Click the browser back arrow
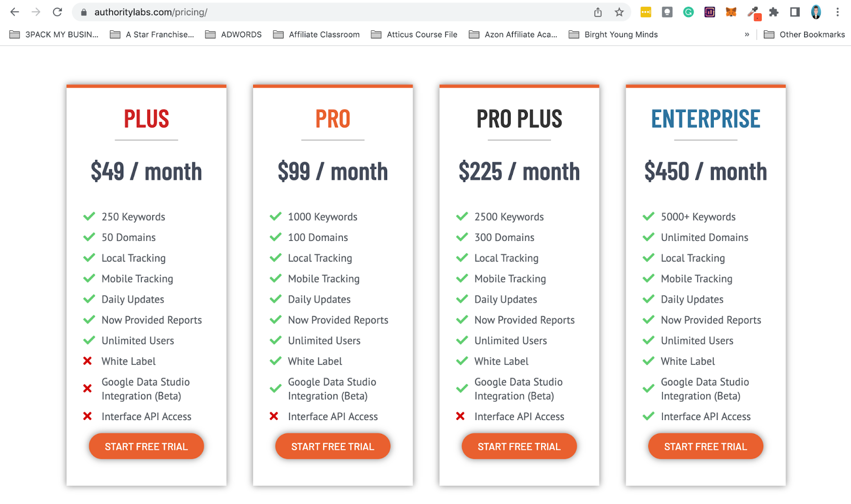The width and height of the screenshot is (851, 504). (x=14, y=12)
